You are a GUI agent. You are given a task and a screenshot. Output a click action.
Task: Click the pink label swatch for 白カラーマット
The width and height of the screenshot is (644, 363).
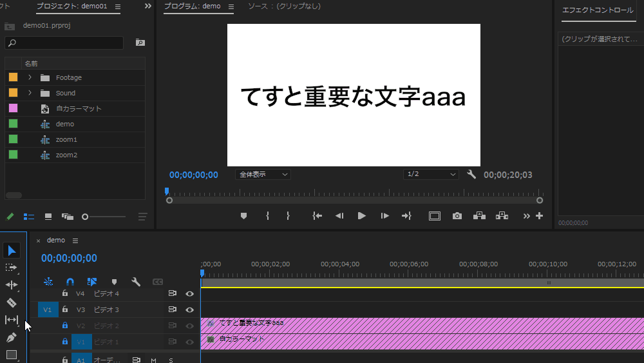pyautogui.click(x=13, y=108)
